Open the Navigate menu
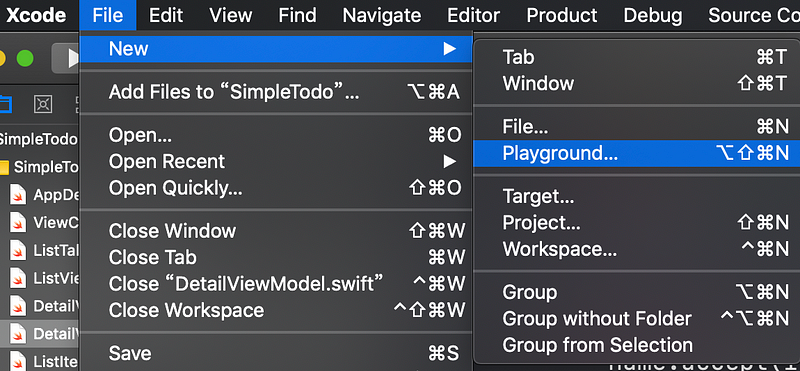 [x=382, y=15]
